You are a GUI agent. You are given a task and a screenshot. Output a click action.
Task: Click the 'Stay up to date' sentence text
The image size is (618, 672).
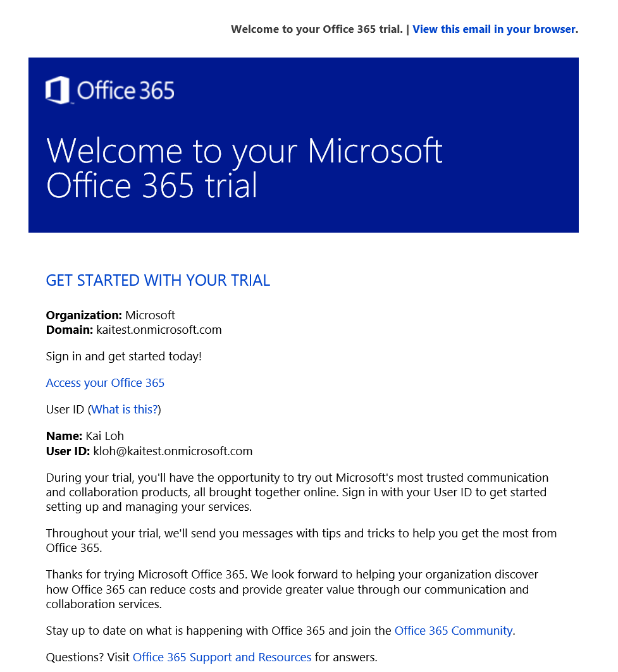(219, 630)
